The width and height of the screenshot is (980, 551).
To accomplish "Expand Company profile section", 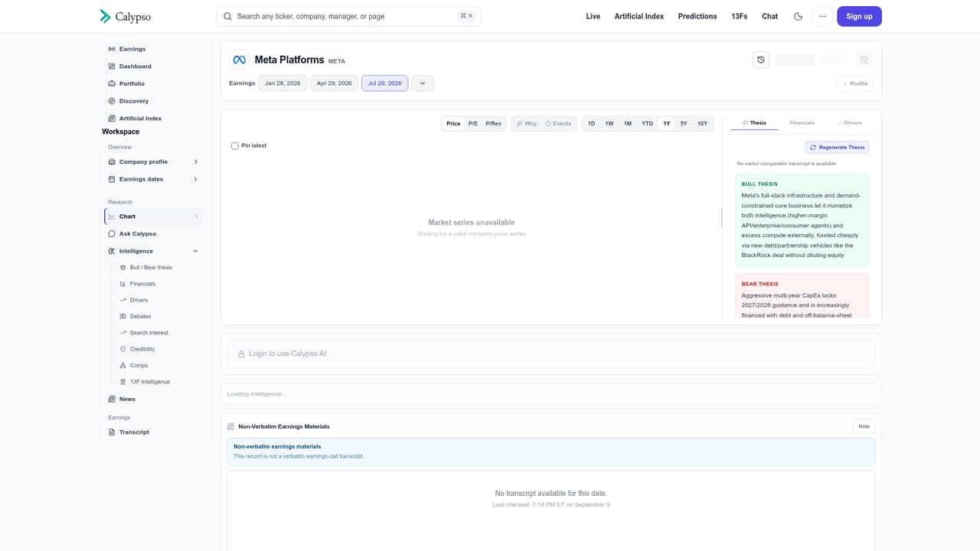I will coord(196,161).
